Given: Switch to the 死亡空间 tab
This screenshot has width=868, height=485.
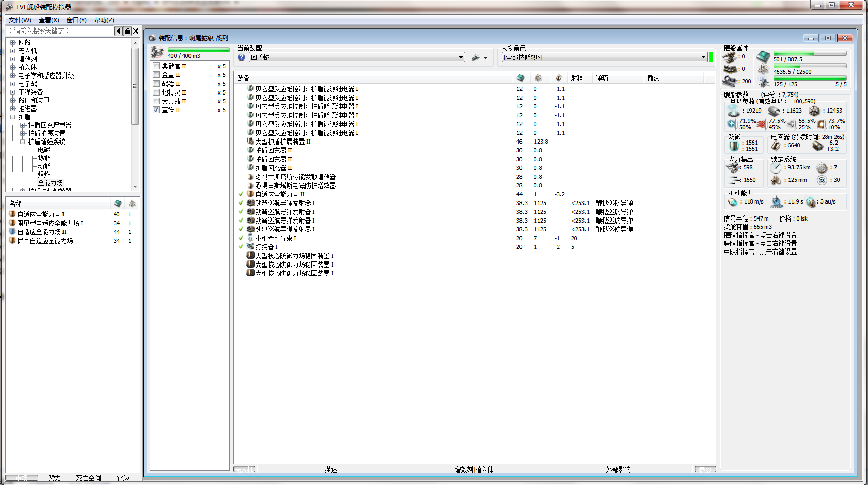Looking at the screenshot, I should coord(88,478).
